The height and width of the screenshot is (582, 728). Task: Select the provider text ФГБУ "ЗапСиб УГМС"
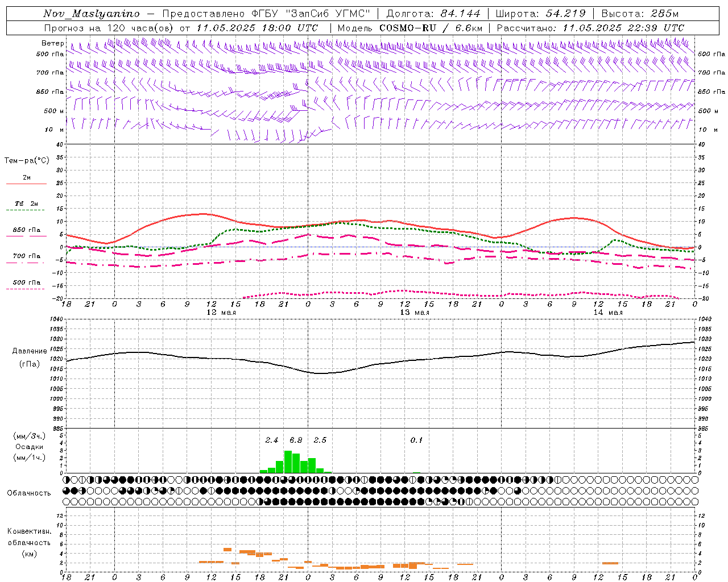pos(311,14)
